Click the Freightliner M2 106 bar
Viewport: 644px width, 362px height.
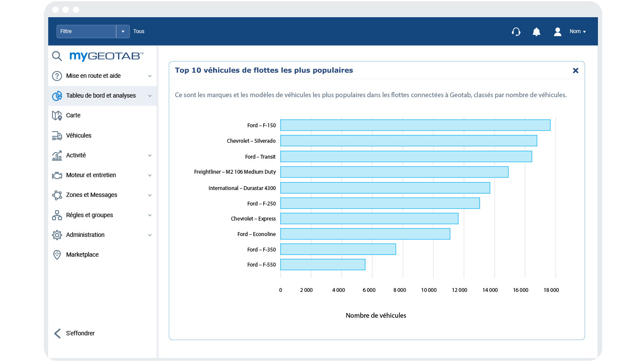point(394,172)
